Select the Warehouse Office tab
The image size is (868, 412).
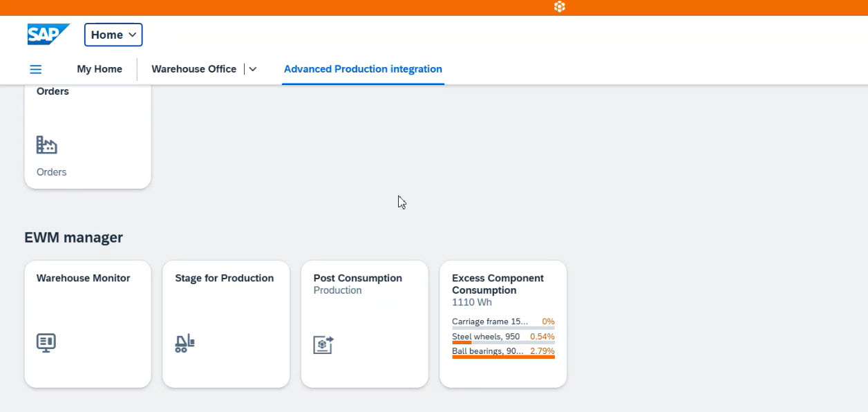[194, 69]
